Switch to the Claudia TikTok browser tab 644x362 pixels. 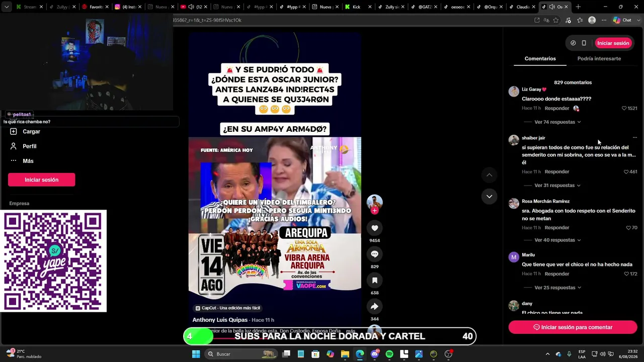[521, 7]
